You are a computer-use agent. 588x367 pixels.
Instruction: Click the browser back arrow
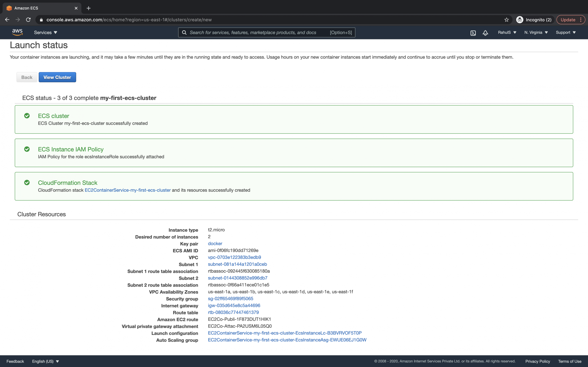(7, 20)
